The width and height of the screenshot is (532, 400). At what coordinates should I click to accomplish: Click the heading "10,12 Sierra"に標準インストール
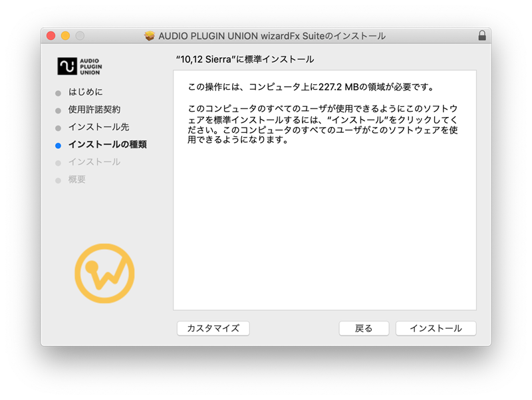[245, 59]
